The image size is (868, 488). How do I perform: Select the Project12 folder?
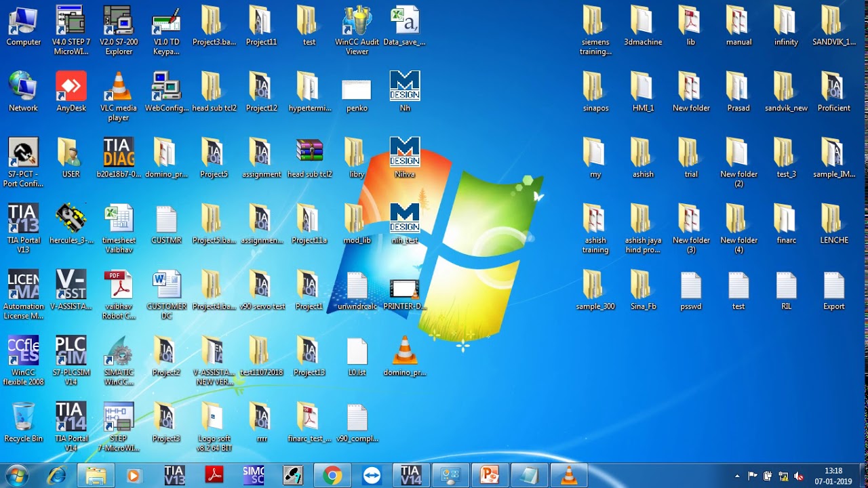tap(261, 93)
